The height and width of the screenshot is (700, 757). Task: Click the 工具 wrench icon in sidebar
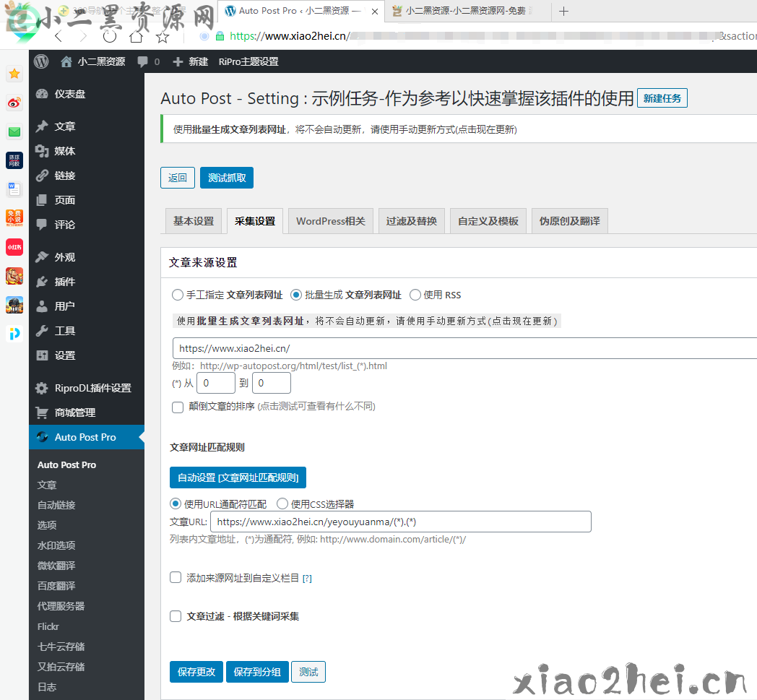[x=43, y=331]
